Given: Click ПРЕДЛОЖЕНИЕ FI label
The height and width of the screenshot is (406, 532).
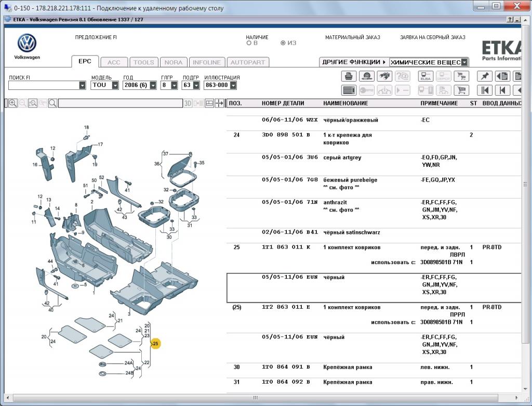Looking at the screenshot, I should point(96,37).
